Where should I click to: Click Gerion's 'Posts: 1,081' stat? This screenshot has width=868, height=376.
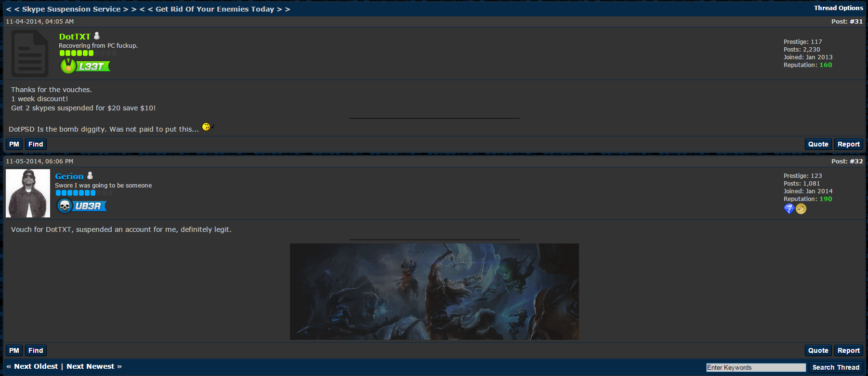pos(802,184)
